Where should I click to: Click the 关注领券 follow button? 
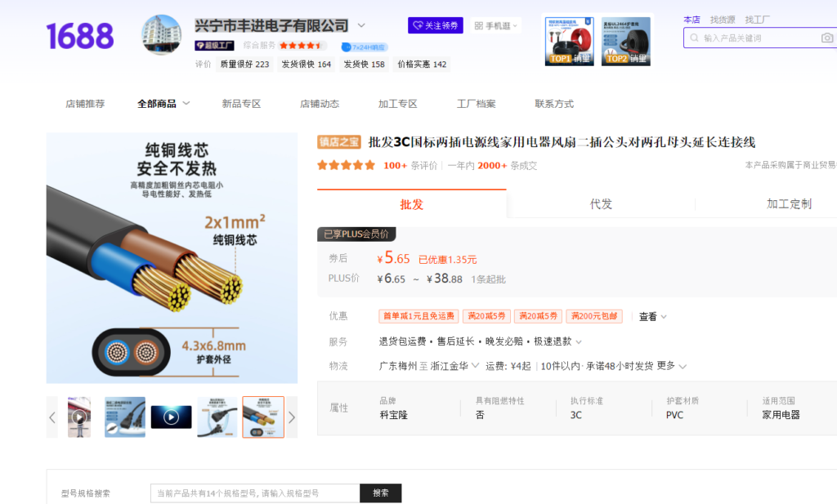[x=436, y=26]
